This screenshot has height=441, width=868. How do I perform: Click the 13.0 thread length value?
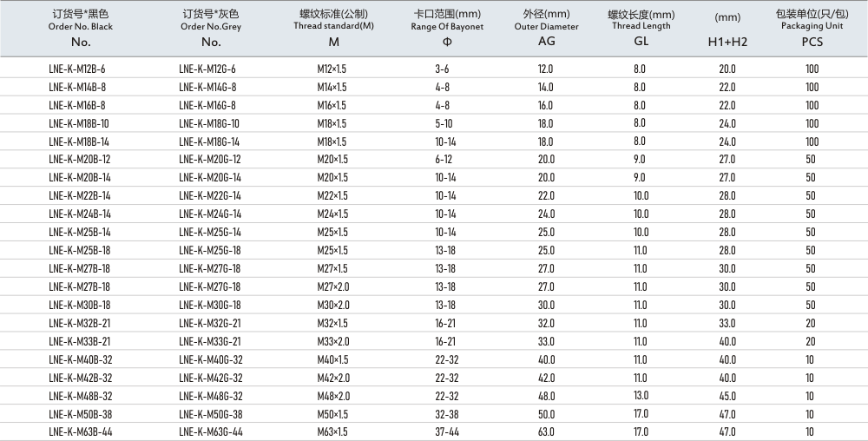click(x=640, y=395)
